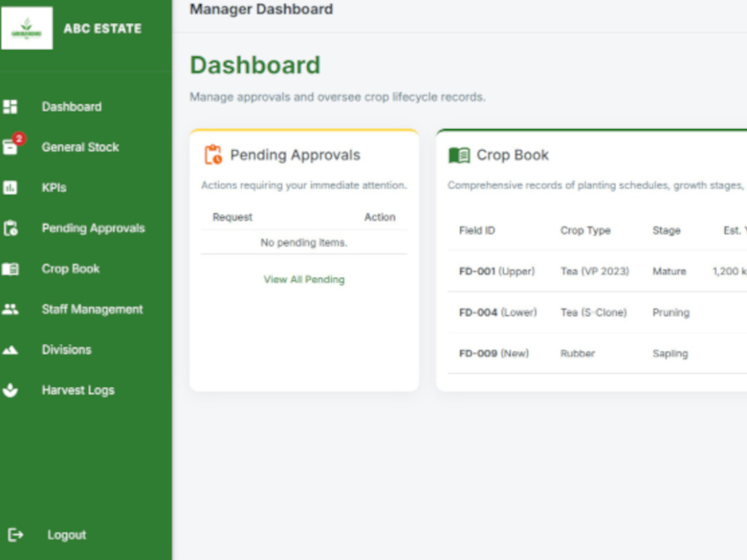The width and height of the screenshot is (747, 560).
Task: Follow the View All Pending link
Action: coord(304,279)
